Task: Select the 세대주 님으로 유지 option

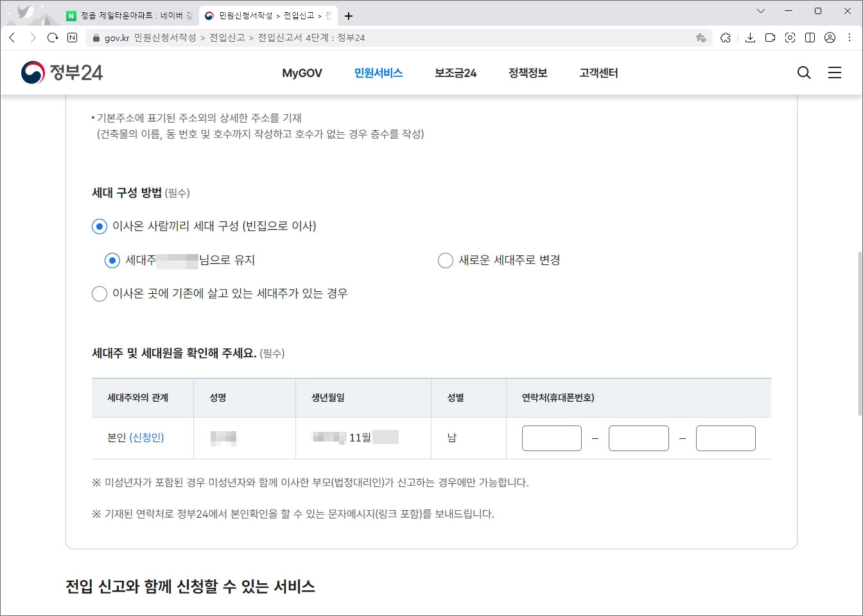Action: click(112, 260)
